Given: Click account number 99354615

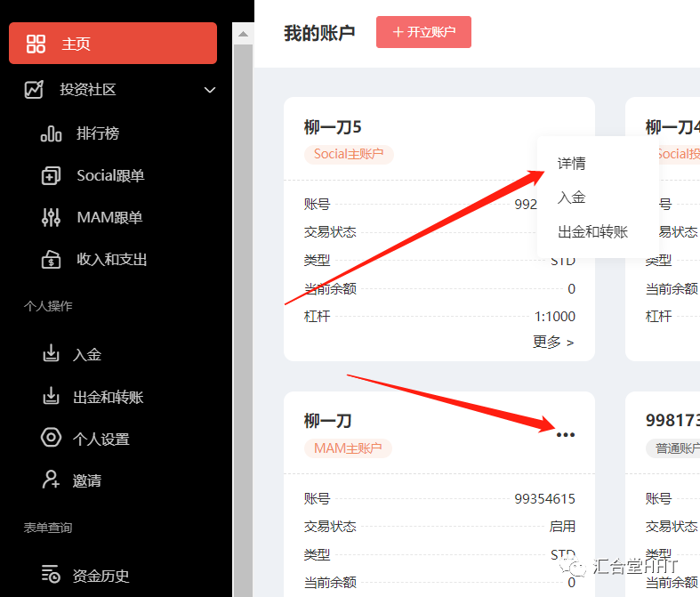Looking at the screenshot, I should [x=544, y=499].
